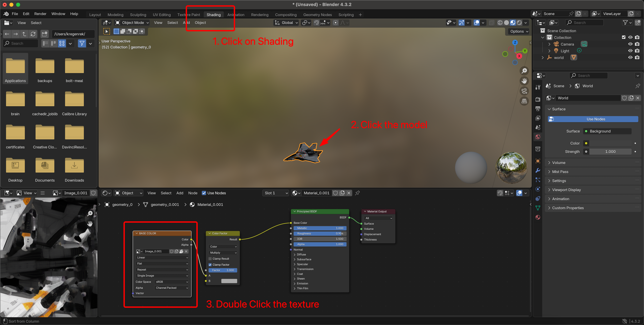Switch to orthographic grid view icon
The height and width of the screenshot is (325, 644).
tap(524, 101)
